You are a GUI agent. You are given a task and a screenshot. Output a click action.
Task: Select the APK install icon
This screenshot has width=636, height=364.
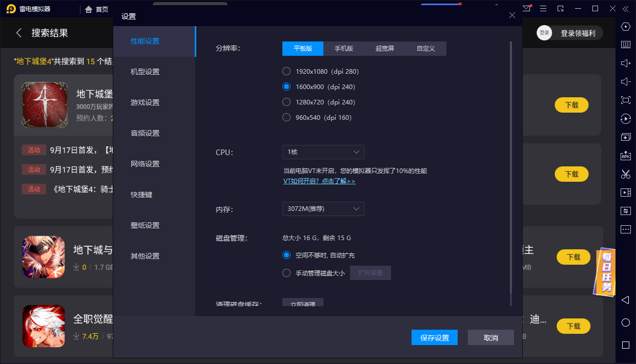point(625,156)
